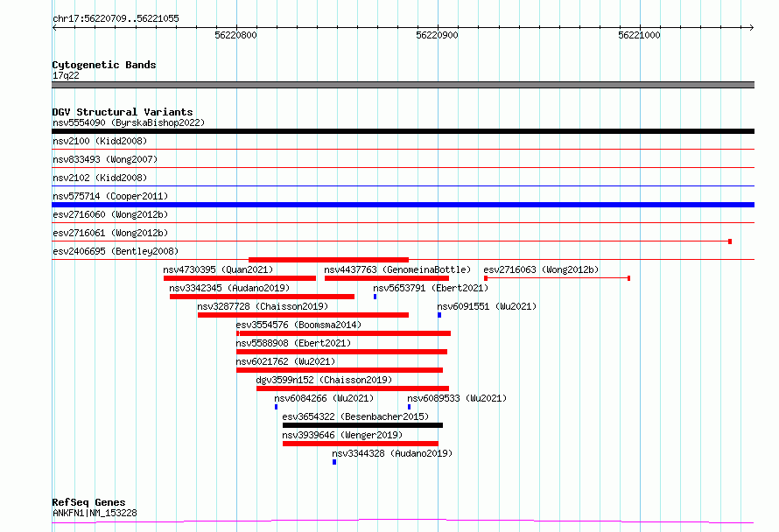Screen dimensions: 779x532
Task: Click the nsv4437763 (GenomeinaBottle) label
Action: coord(397,269)
